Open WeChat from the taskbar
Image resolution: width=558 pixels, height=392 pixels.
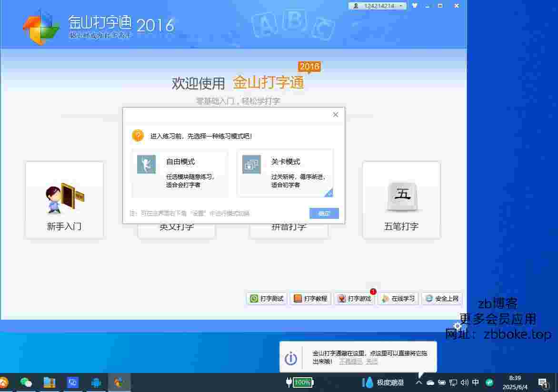(26, 382)
